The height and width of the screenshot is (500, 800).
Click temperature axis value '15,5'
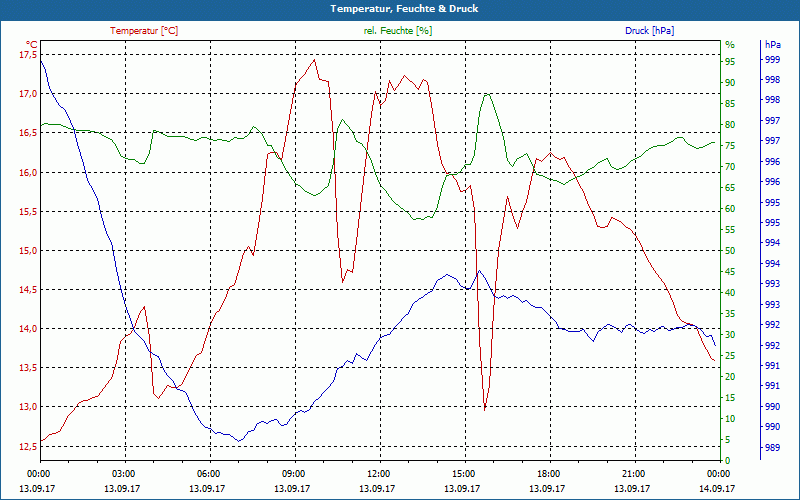pyautogui.click(x=29, y=212)
